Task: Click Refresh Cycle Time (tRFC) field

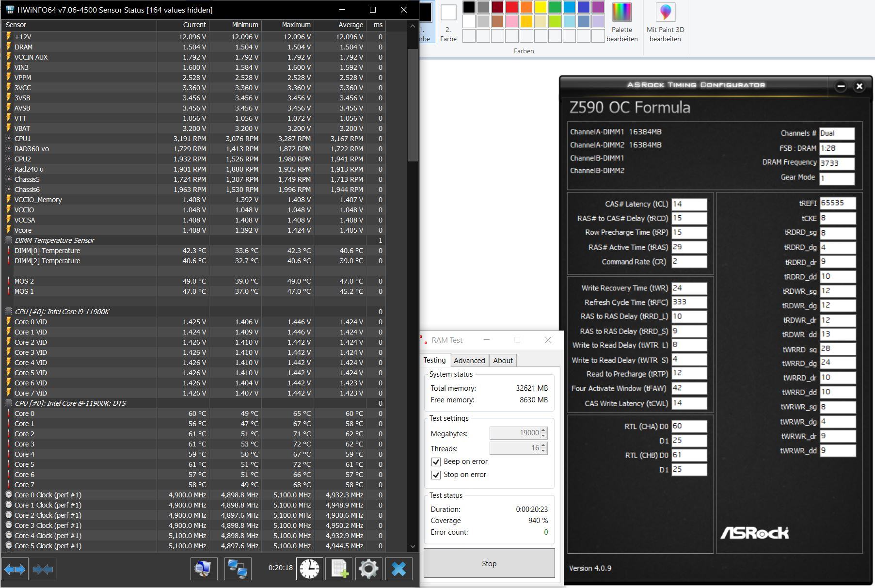Action: coord(689,302)
